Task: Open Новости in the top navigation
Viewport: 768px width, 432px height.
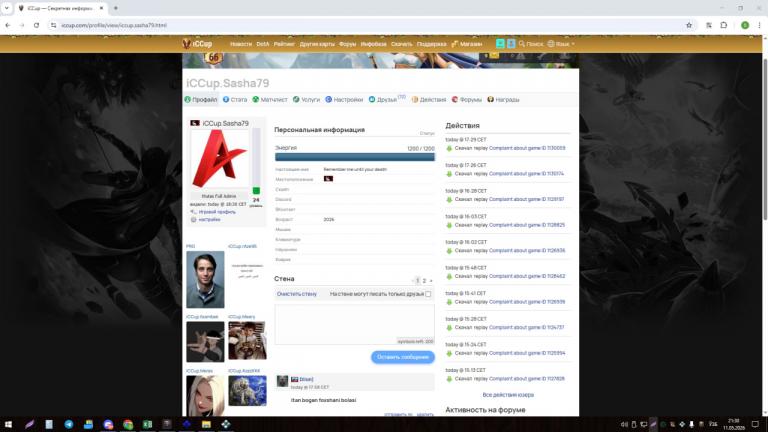Action: [x=240, y=44]
